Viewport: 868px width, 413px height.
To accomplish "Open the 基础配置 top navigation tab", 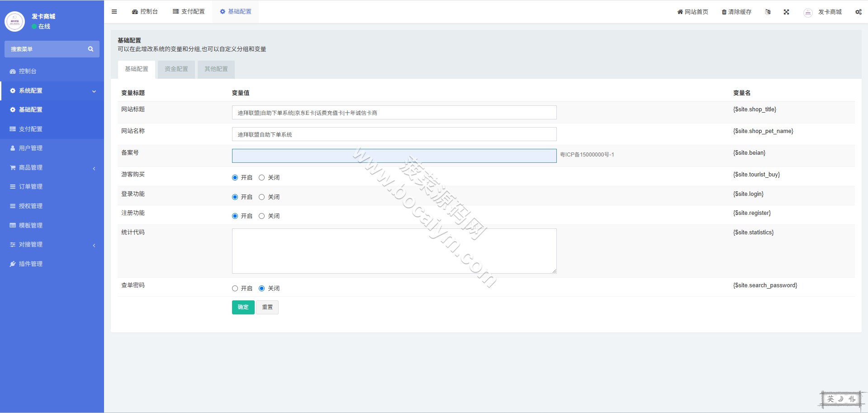I will pyautogui.click(x=236, y=12).
